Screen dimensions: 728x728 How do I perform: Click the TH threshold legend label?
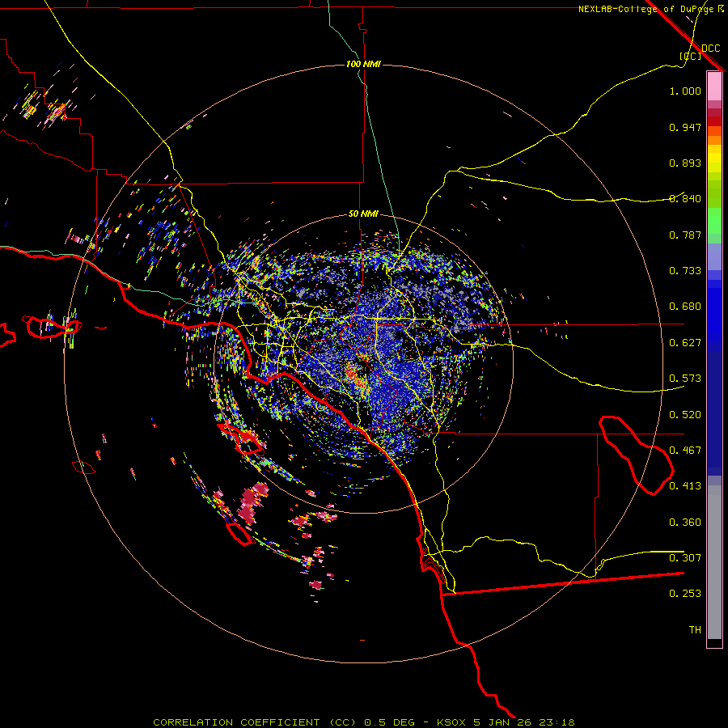[695, 630]
